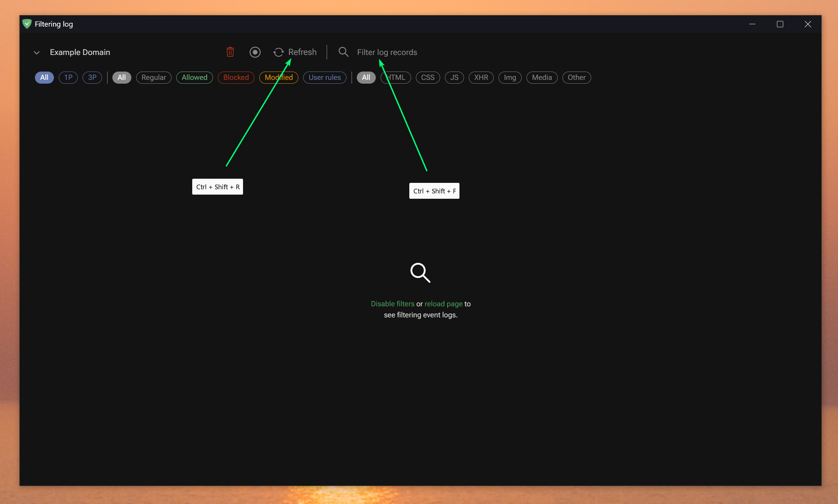
Task: Filter by User rules
Action: [x=324, y=77]
